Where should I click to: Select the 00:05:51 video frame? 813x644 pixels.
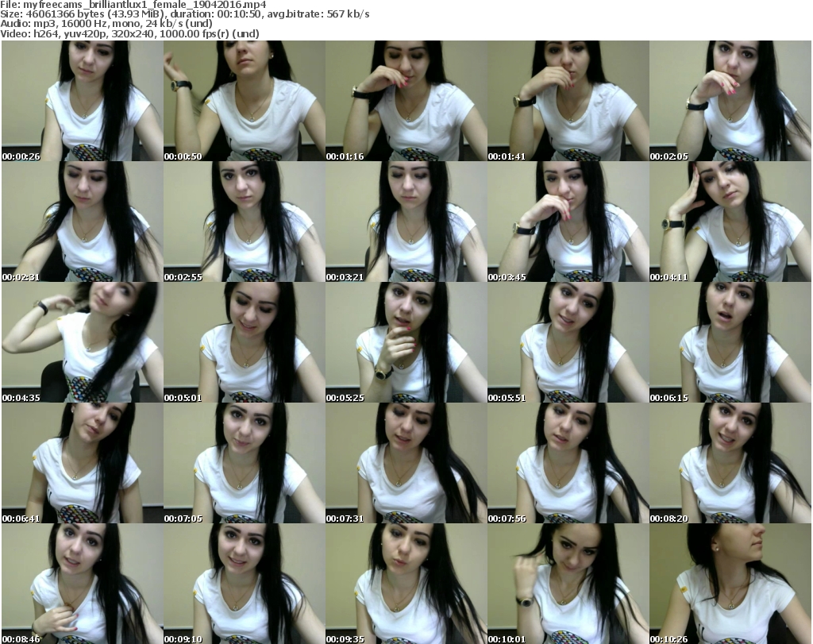[568, 342]
